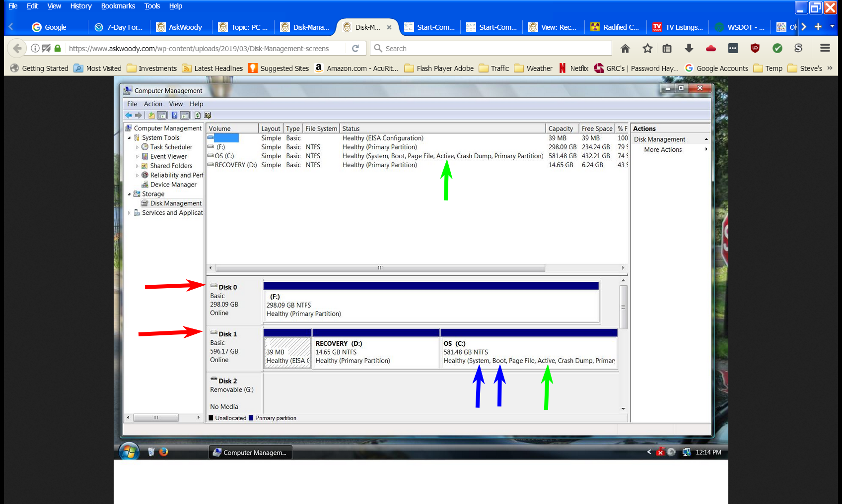Viewport: 842px width, 504px height.
Task: Click the uBlock Origin shield icon
Action: 755,49
